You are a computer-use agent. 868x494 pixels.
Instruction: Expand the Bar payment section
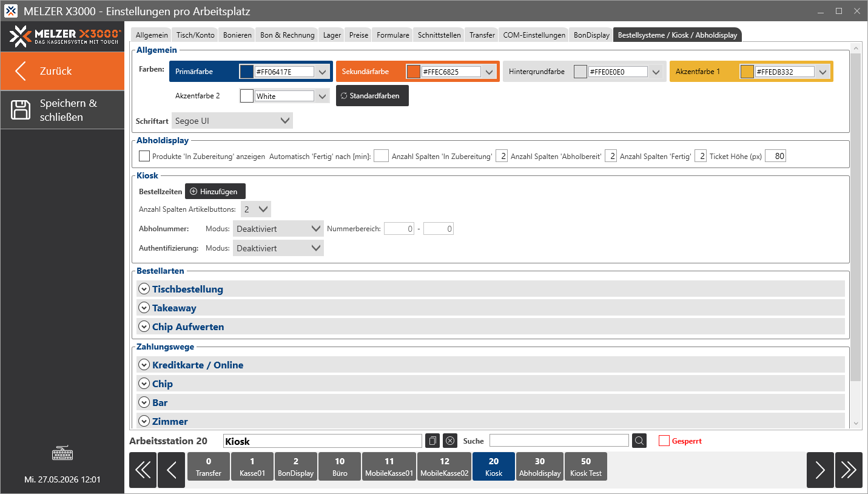(144, 402)
